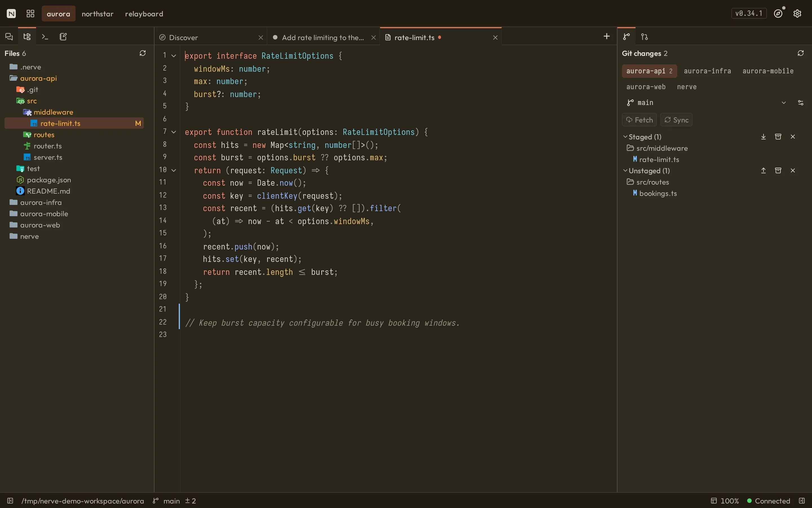Discard staged changes X icon
The image size is (812, 508).
[793, 136]
